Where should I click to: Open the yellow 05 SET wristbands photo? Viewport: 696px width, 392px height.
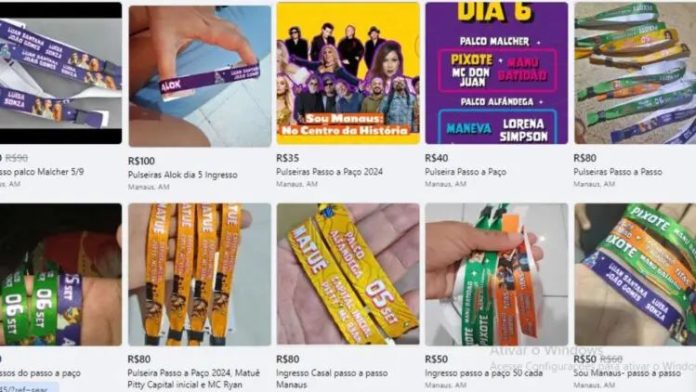(348, 274)
